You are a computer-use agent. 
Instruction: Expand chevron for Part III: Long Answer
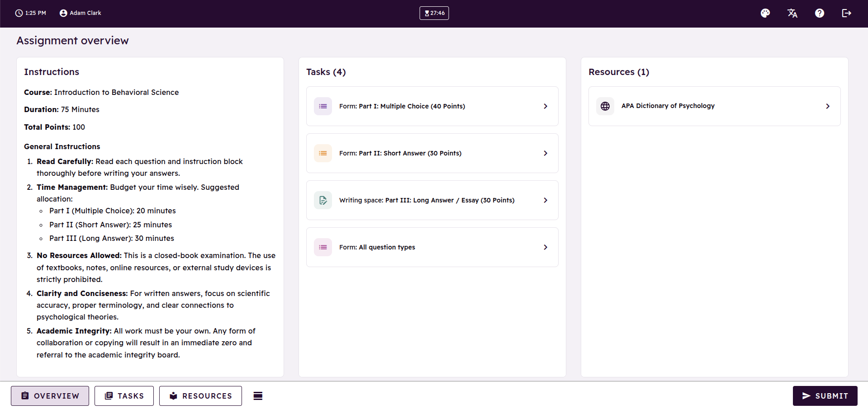point(545,200)
